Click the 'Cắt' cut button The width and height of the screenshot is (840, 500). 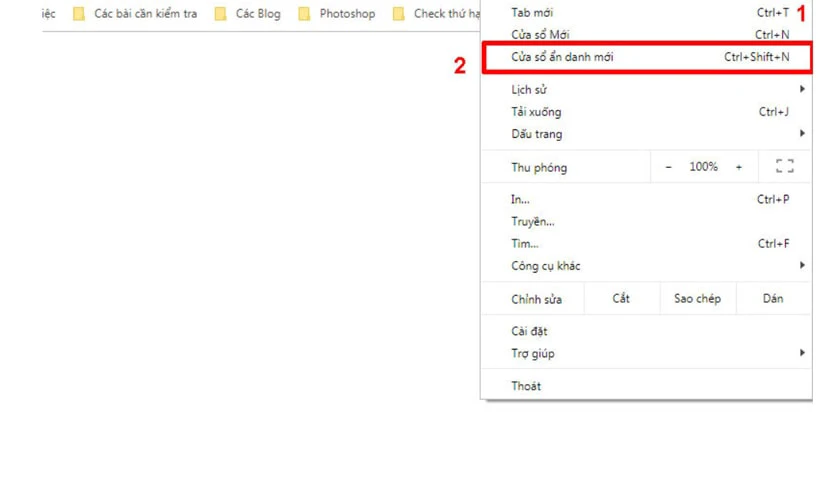point(621,298)
